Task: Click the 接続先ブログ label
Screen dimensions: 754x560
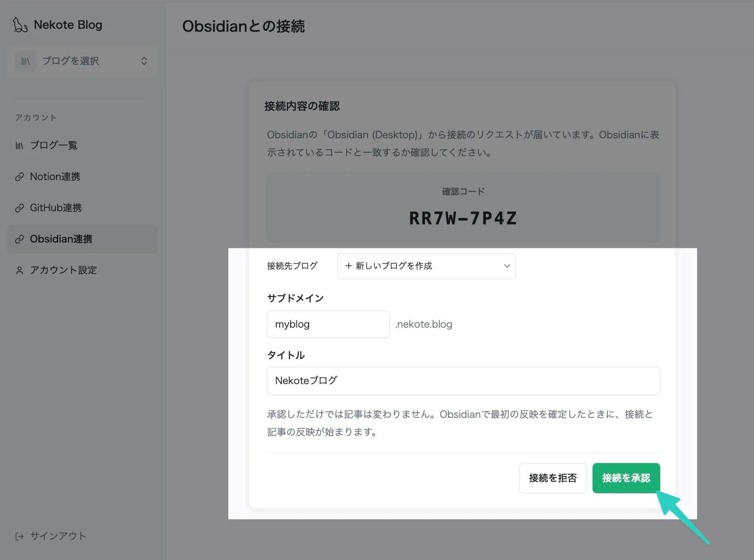Action: click(292, 266)
